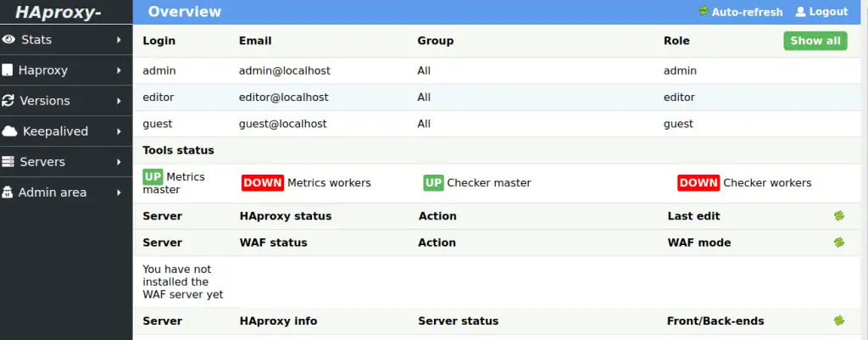
Task: Open the Keepalived menu item
Action: click(66, 131)
